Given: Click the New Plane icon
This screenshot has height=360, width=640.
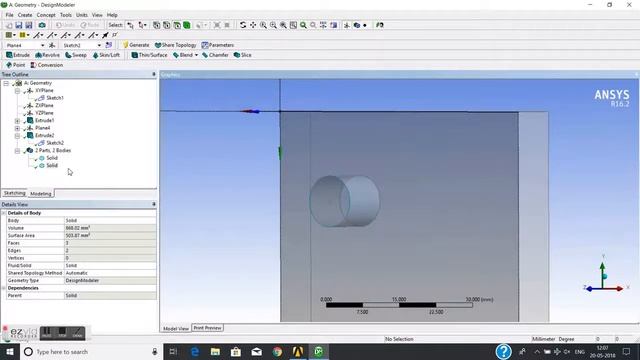Looking at the screenshot, I should 52,45.
